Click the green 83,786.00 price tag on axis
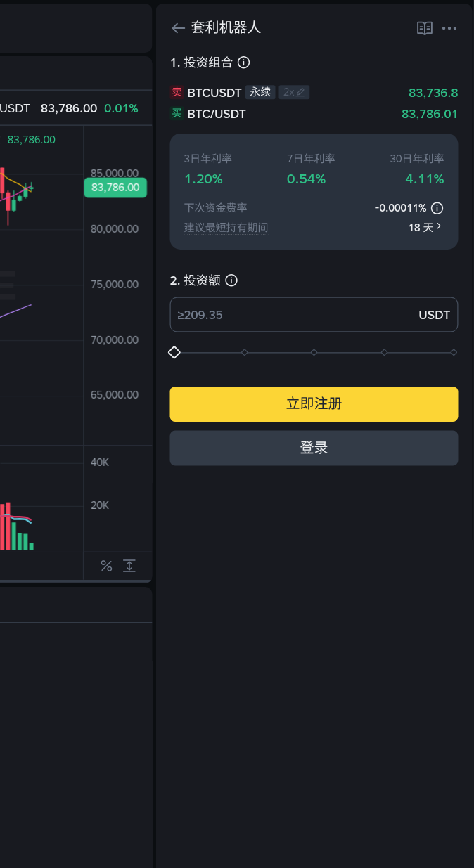This screenshot has width=474, height=868. click(x=115, y=188)
